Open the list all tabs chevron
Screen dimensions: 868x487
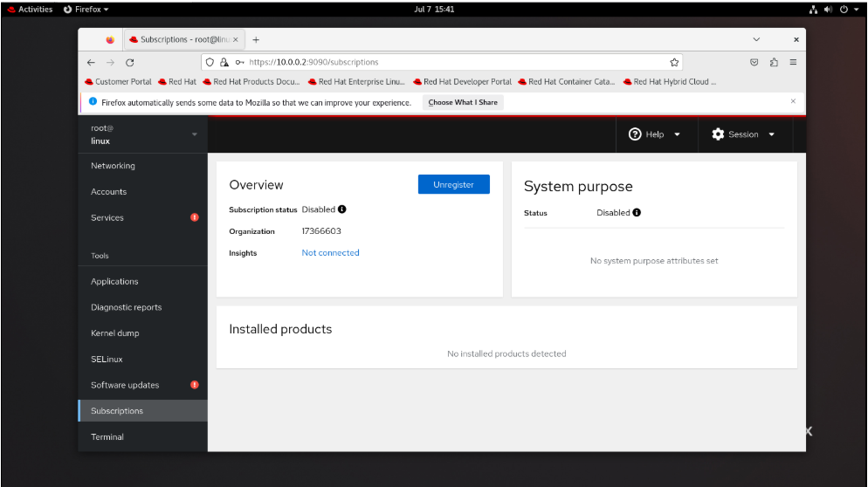pos(756,40)
